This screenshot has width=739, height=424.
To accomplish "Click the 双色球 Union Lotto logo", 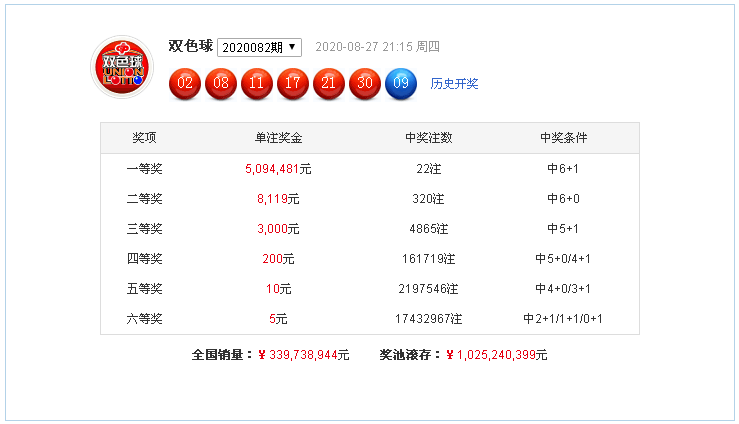I will coord(122,67).
